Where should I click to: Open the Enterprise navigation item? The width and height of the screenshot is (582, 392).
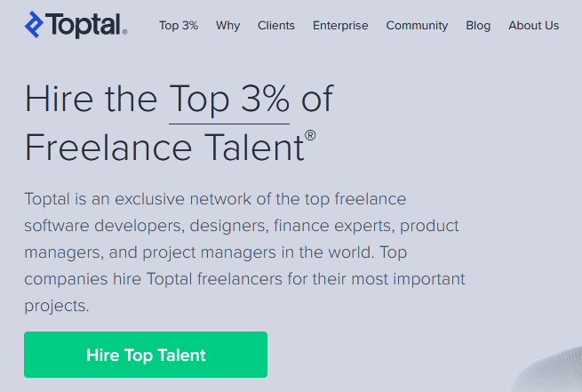(x=340, y=26)
